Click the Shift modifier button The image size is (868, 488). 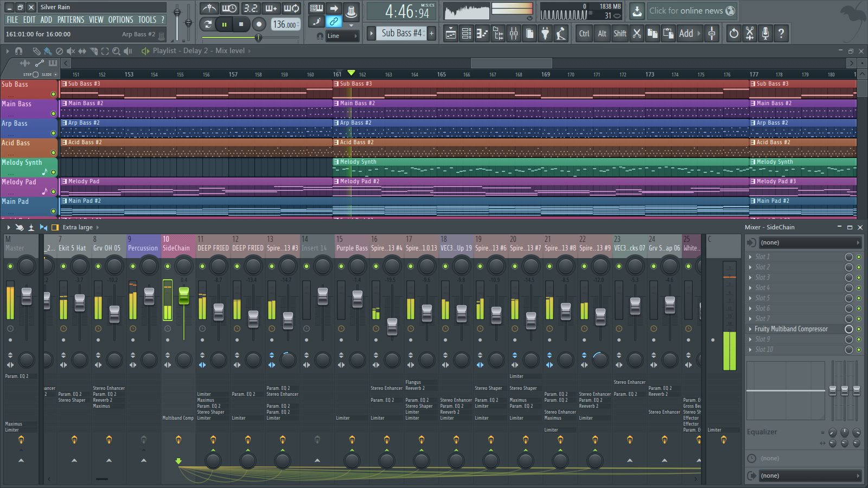620,34
